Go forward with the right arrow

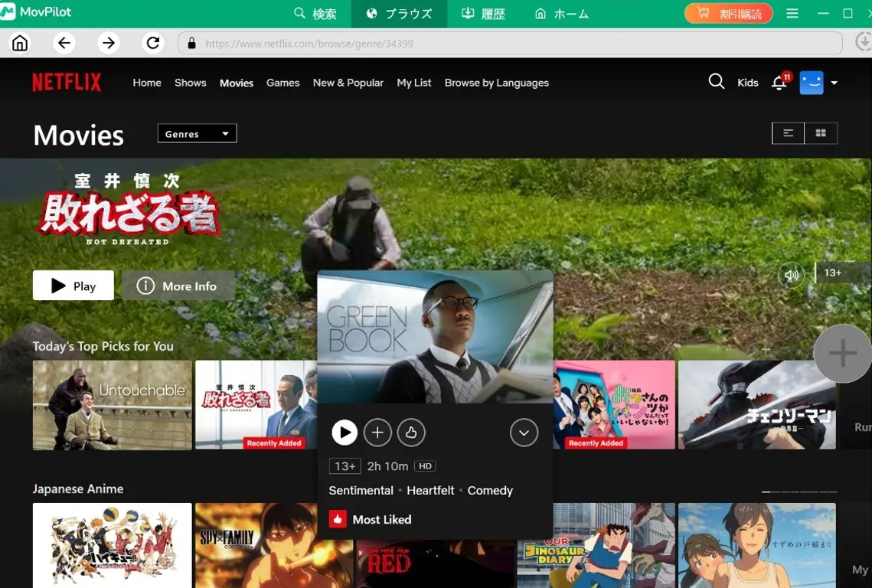click(x=109, y=43)
